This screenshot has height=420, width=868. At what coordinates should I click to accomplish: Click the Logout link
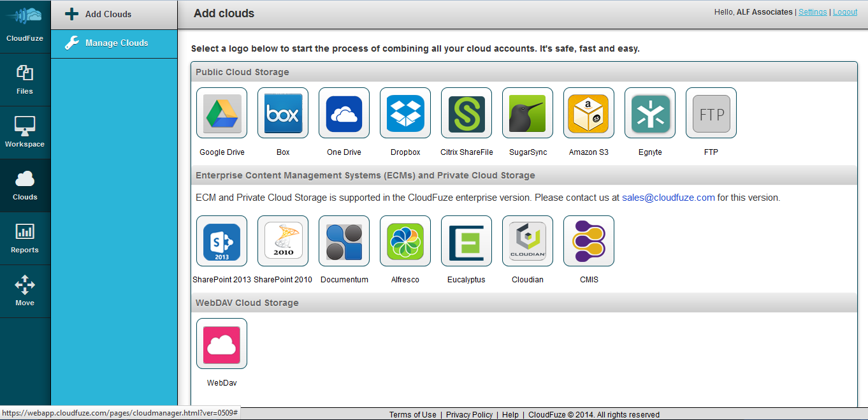pyautogui.click(x=845, y=12)
